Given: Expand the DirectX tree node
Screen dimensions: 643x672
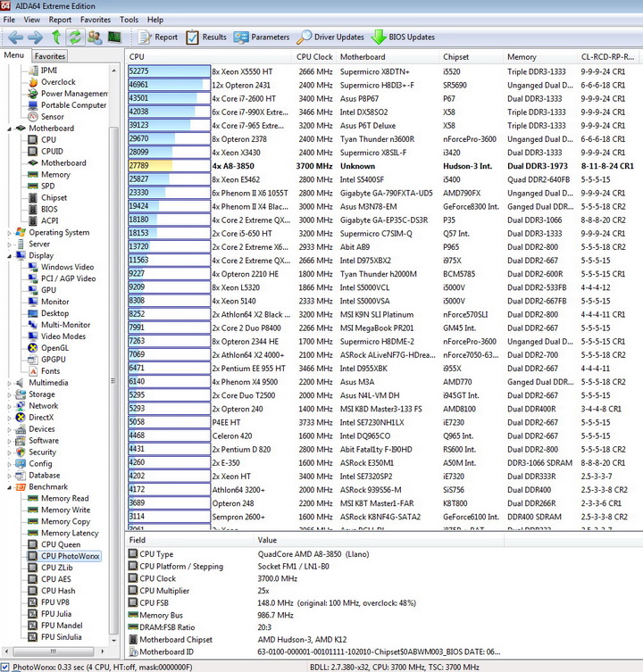Looking at the screenshot, I should [9, 418].
